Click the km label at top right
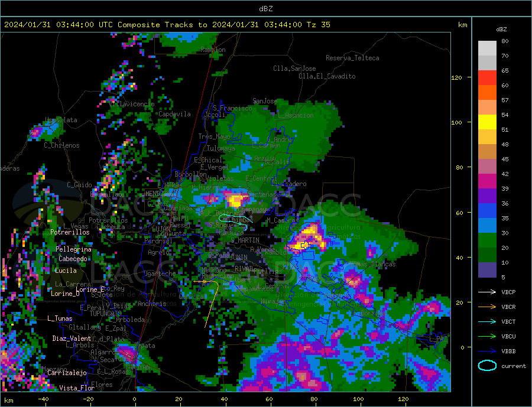Viewport: 532px width, 407px height. pos(462,25)
